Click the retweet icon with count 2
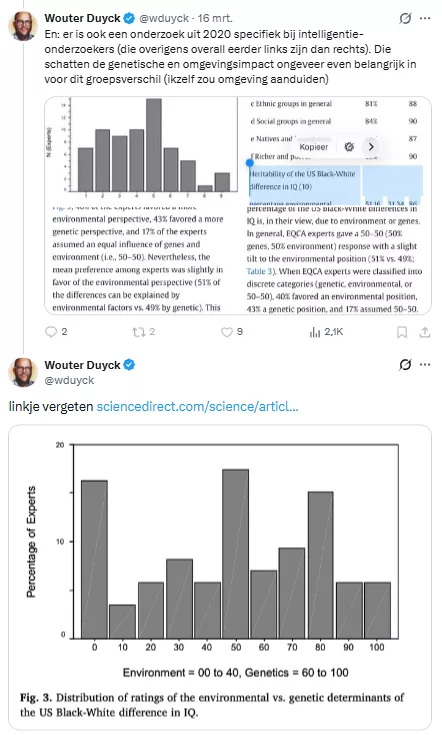Image resolution: width=442 pixels, height=735 pixels. click(139, 332)
